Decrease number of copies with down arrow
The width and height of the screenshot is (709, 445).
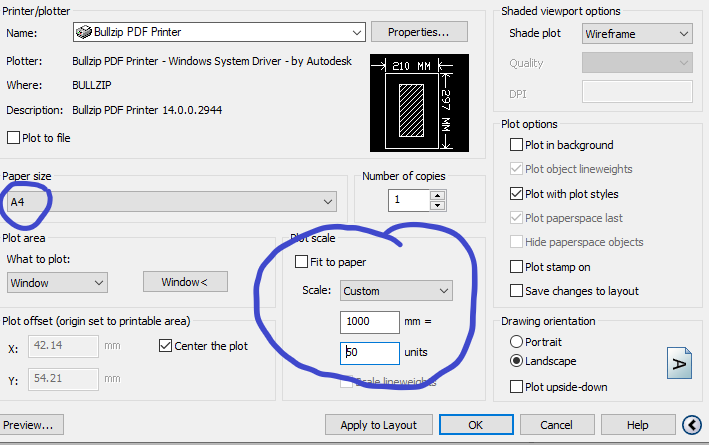[x=437, y=205]
